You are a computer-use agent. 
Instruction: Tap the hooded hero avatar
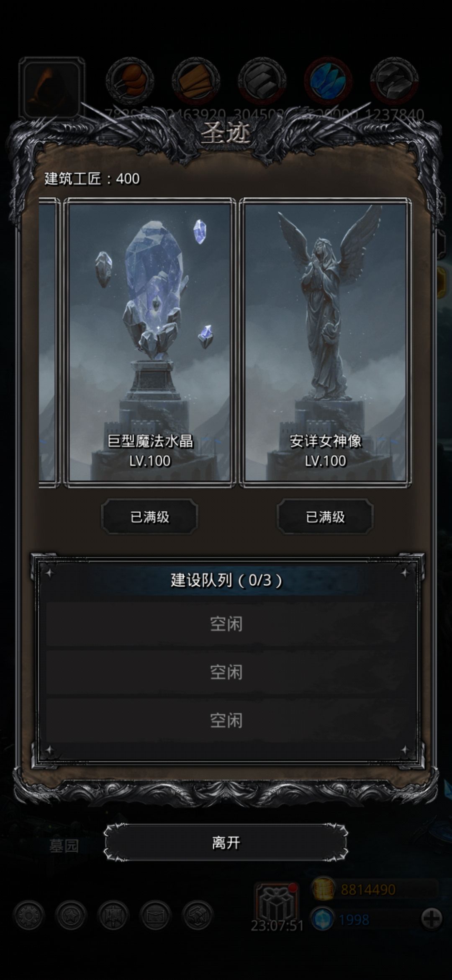51,88
